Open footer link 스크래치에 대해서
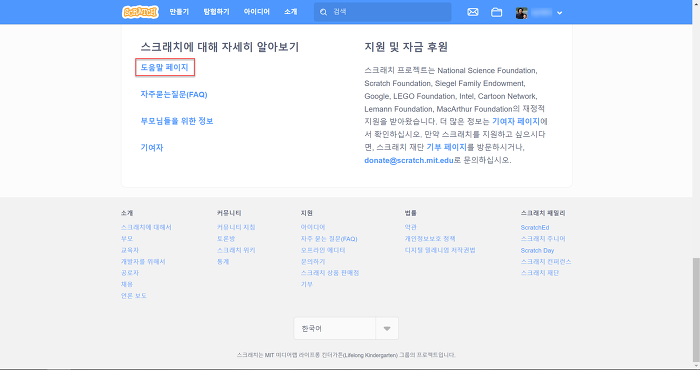Viewport: 700px width, 370px height. tap(146, 228)
